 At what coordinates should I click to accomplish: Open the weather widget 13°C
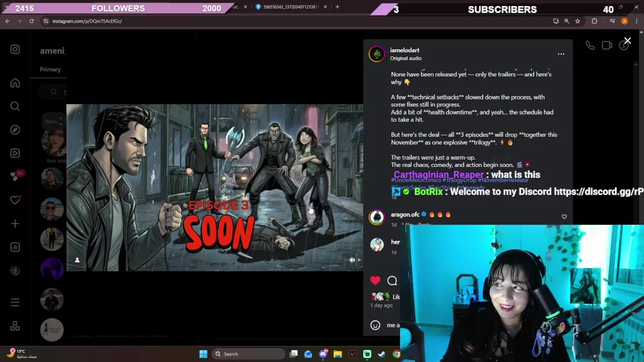point(22,354)
